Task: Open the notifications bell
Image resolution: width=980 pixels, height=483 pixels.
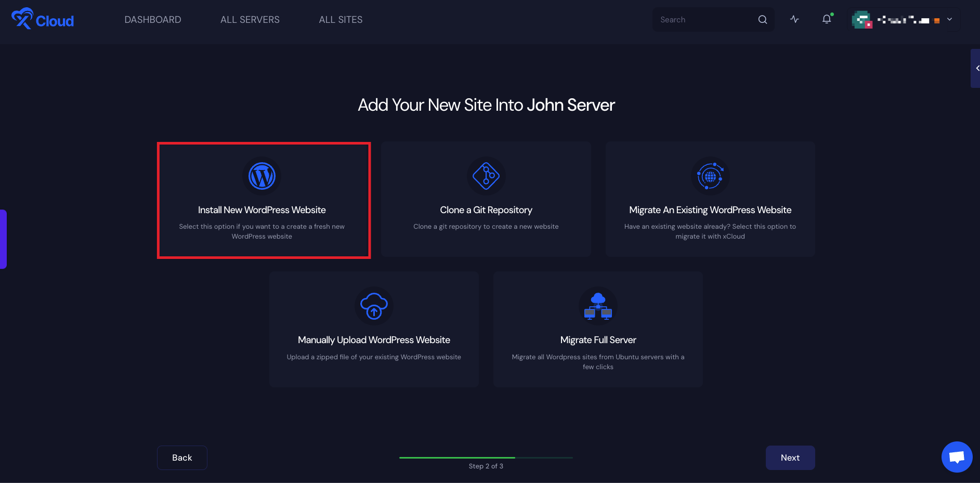Action: pyautogui.click(x=827, y=19)
